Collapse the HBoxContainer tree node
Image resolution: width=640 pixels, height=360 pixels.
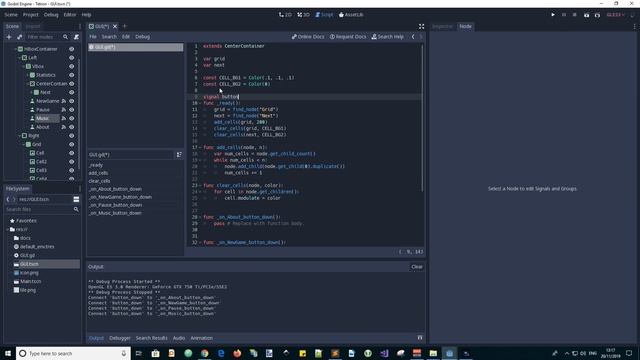click(16, 49)
